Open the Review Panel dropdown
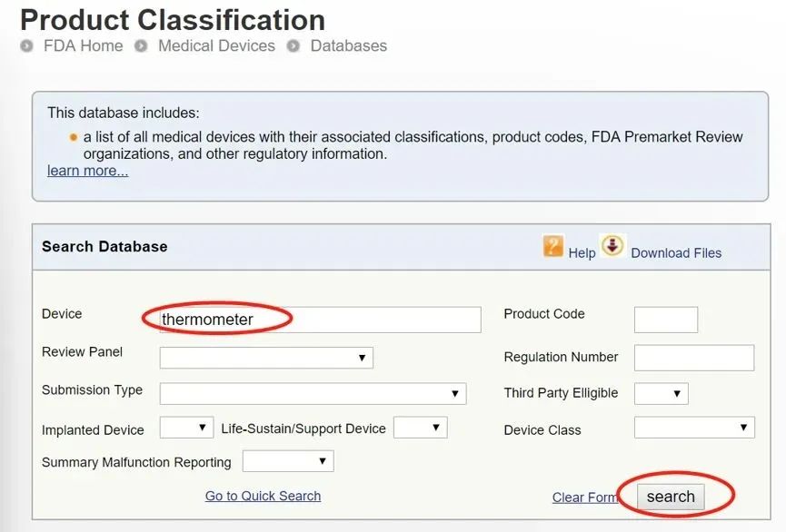Viewport: 786px width, 532px height. click(x=266, y=358)
